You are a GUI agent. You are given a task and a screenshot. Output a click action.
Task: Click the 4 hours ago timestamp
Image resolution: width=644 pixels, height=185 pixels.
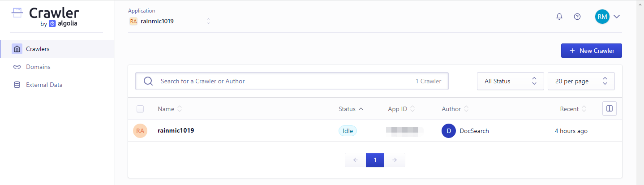571,131
